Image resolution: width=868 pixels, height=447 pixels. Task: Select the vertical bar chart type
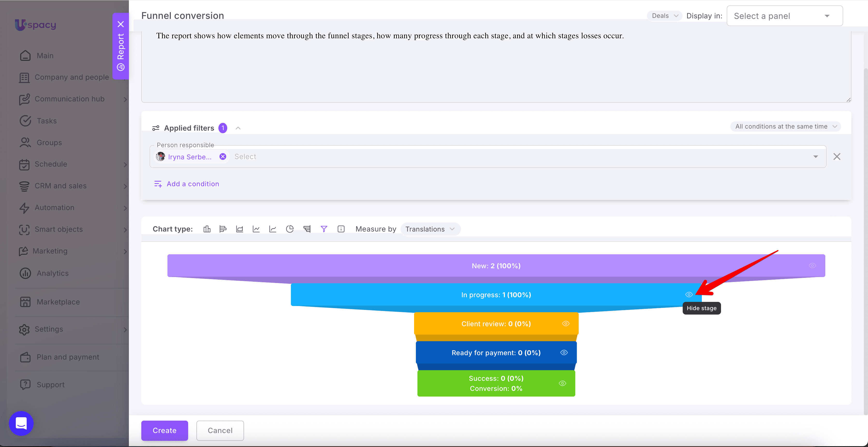[x=207, y=229]
